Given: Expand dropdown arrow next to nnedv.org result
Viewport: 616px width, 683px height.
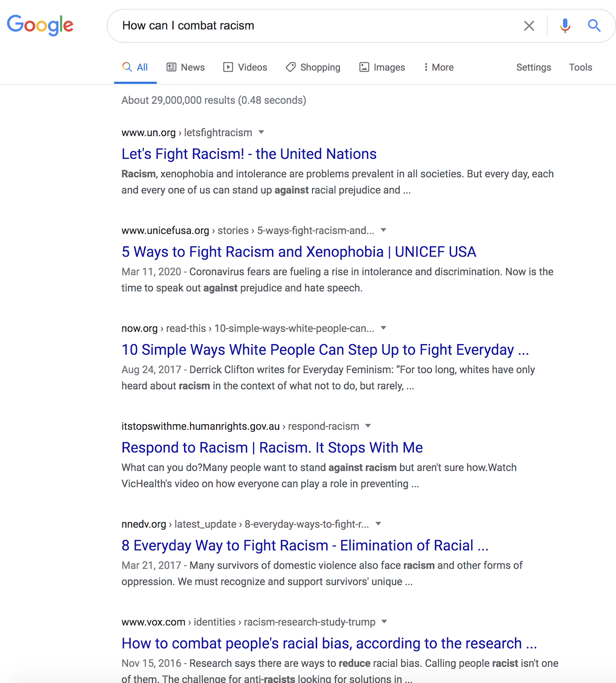Looking at the screenshot, I should click(x=378, y=524).
